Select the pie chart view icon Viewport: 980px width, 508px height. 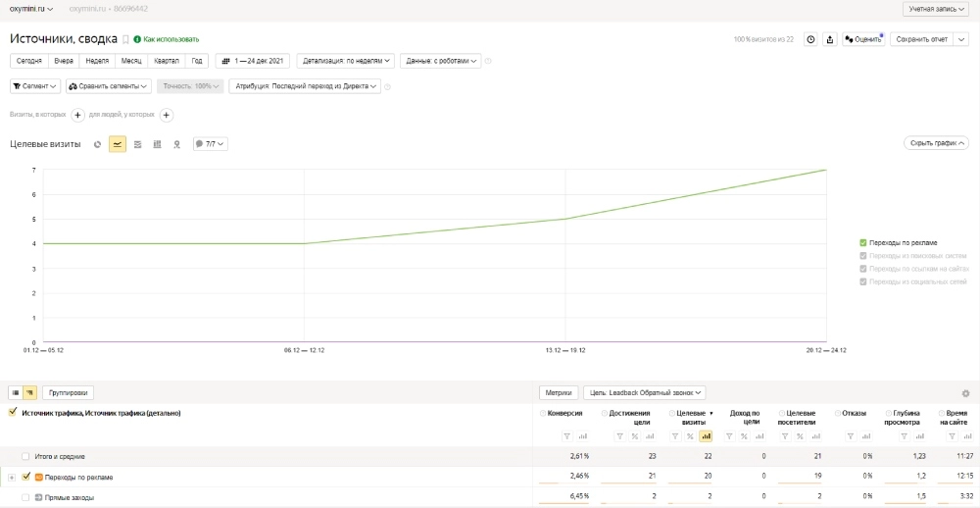[97, 144]
